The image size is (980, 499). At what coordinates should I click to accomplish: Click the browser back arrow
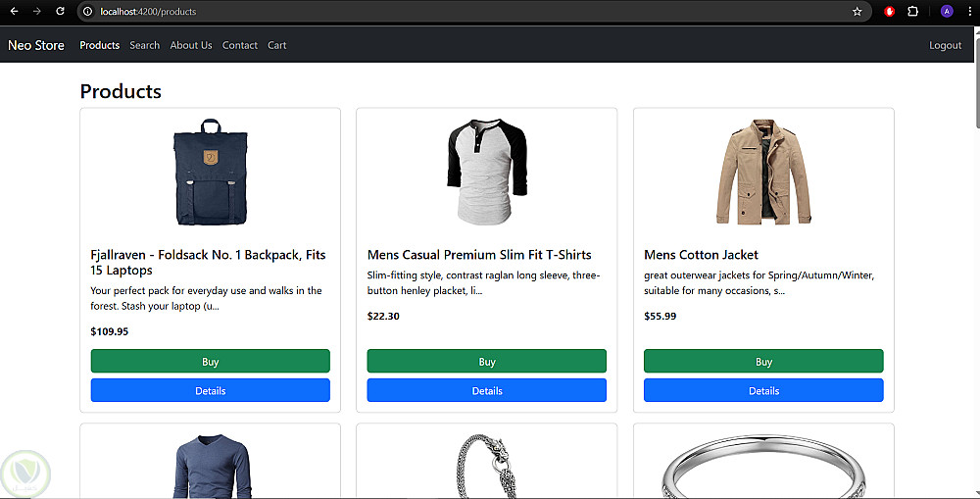[x=14, y=12]
